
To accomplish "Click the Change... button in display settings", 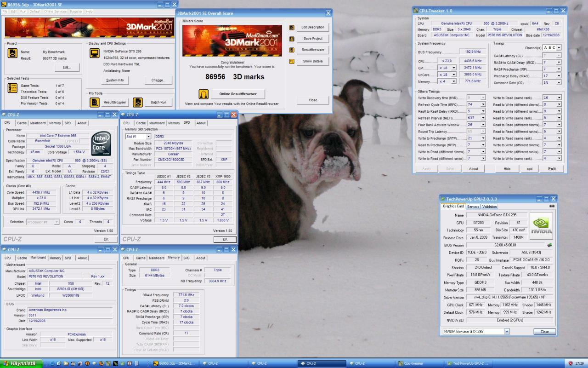I will 158,80.
